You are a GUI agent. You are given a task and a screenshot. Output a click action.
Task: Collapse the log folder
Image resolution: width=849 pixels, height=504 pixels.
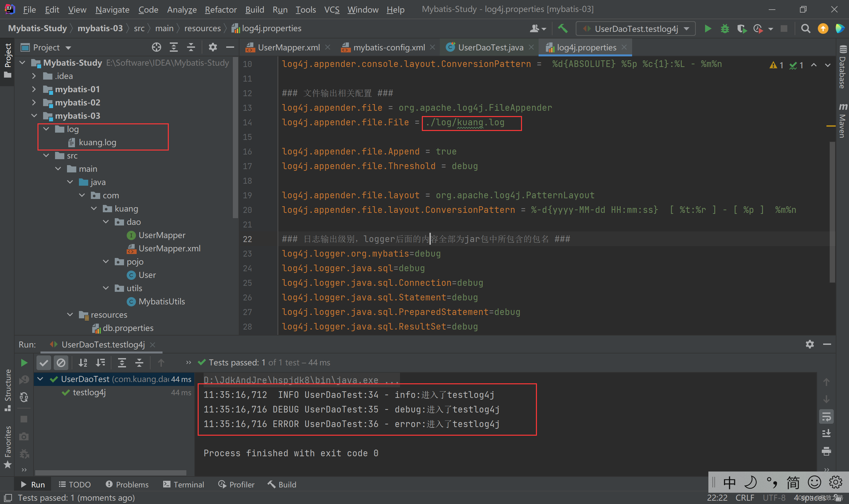coord(46,129)
